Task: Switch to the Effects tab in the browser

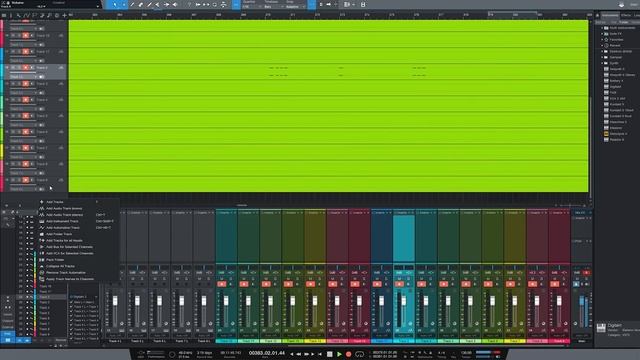Action: pyautogui.click(x=625, y=16)
